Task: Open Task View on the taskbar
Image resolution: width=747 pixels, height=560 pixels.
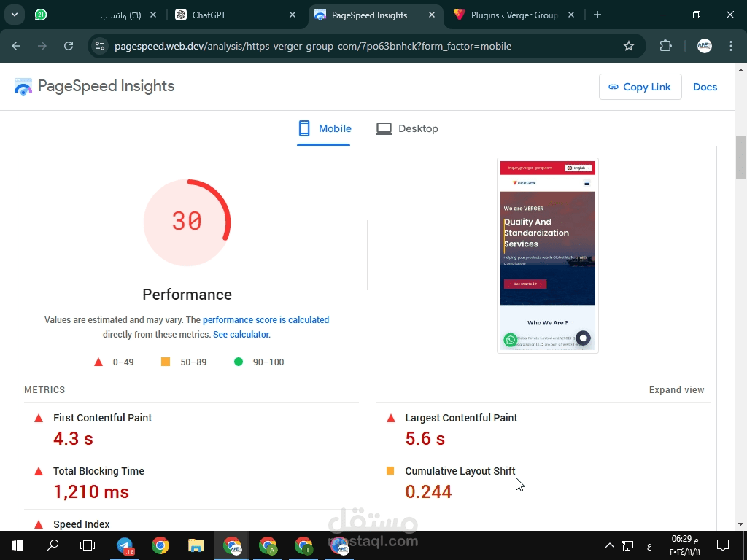Action: pos(88,545)
